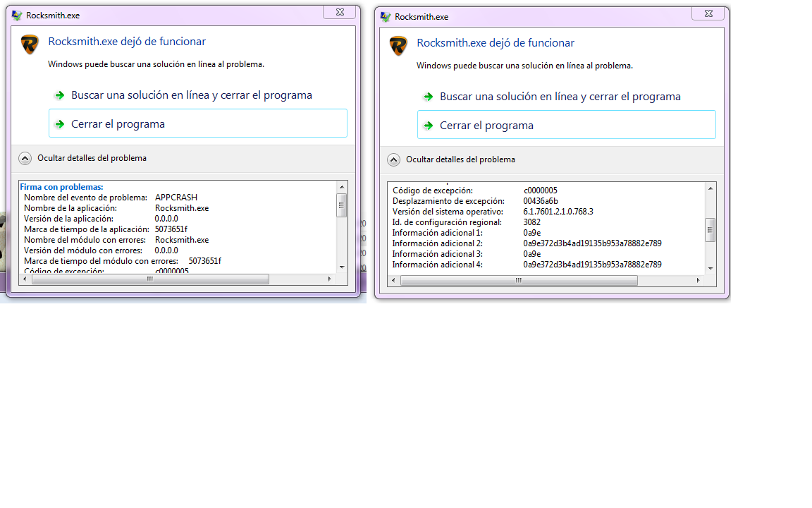Screen dimensions: 812x508
Task: Click the 'APPCRASH' value
Action: click(176, 198)
